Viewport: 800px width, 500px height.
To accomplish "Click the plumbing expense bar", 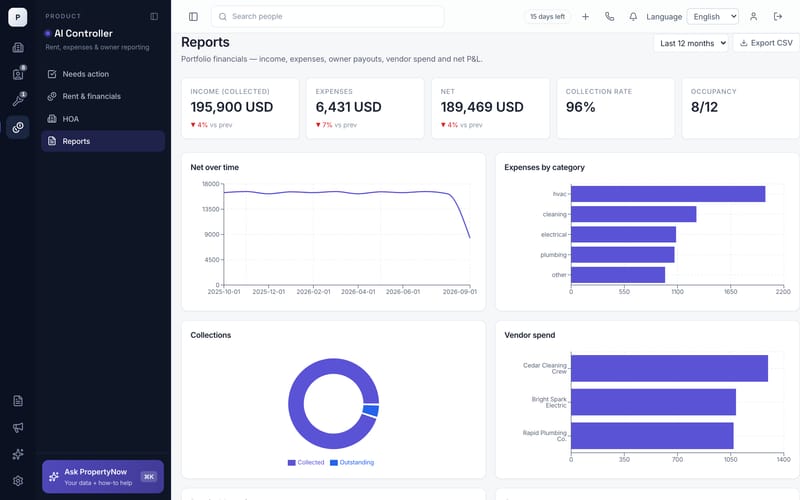I will [622, 255].
